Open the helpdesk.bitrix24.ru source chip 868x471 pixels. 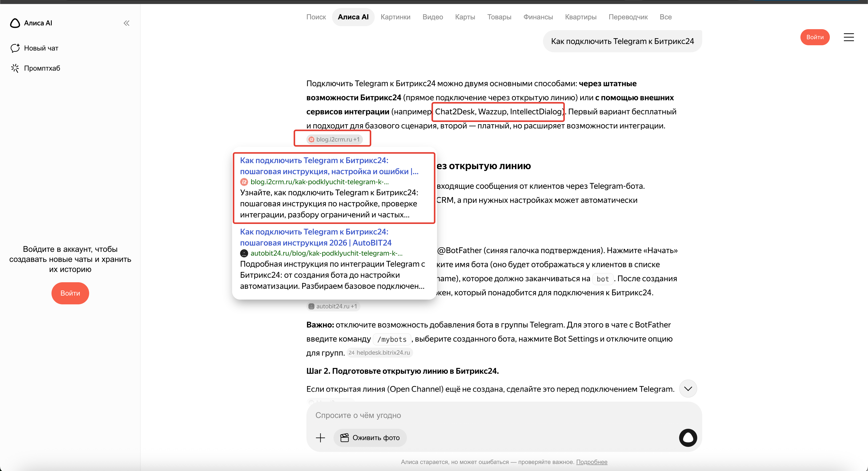[x=380, y=353]
